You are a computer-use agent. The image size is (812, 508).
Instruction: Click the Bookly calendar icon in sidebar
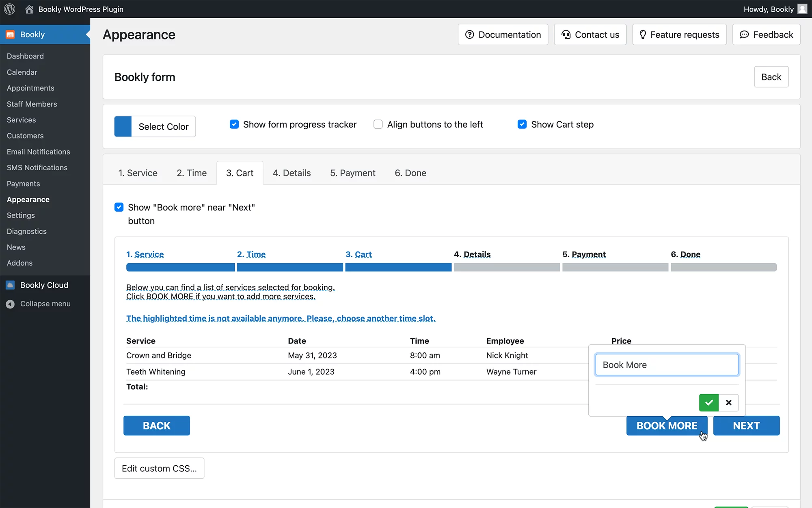pyautogui.click(x=10, y=35)
